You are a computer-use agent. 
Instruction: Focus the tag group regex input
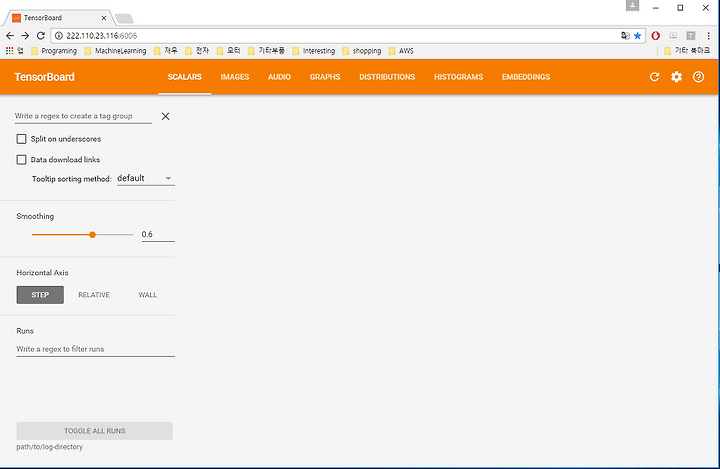[83, 116]
